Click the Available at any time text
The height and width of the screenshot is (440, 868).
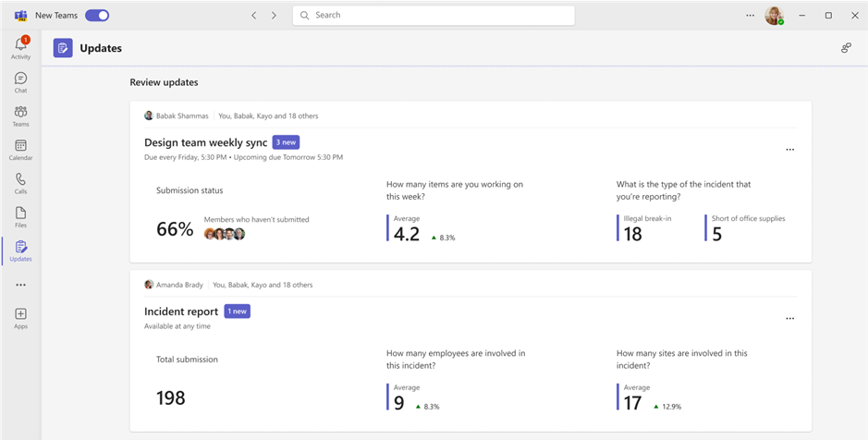pos(177,326)
